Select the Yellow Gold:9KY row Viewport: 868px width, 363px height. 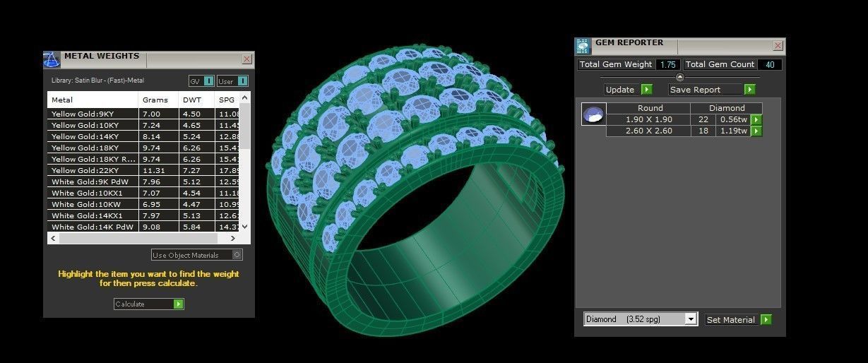tap(144, 114)
